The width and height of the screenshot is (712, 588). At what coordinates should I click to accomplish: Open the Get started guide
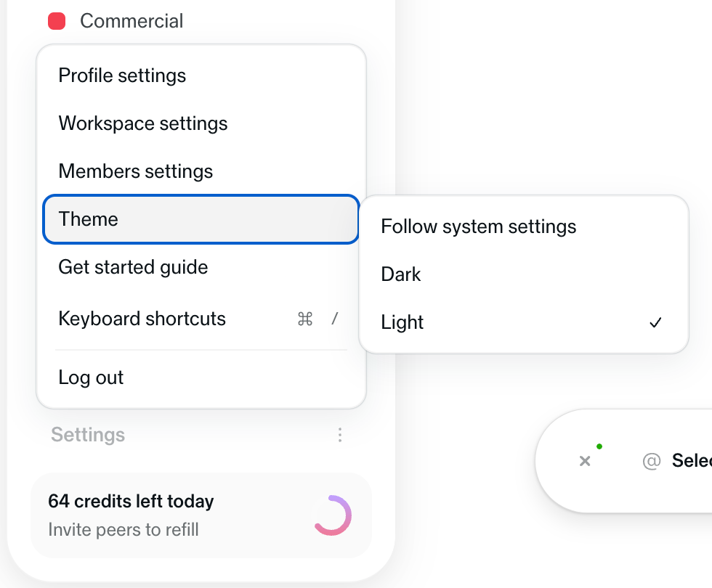(133, 267)
